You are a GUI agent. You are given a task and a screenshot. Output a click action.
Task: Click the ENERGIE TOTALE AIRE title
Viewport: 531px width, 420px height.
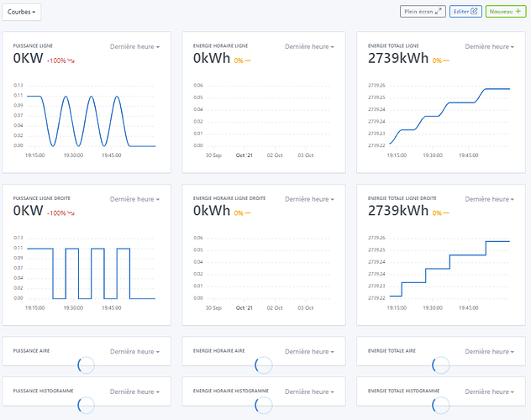[x=392, y=351]
